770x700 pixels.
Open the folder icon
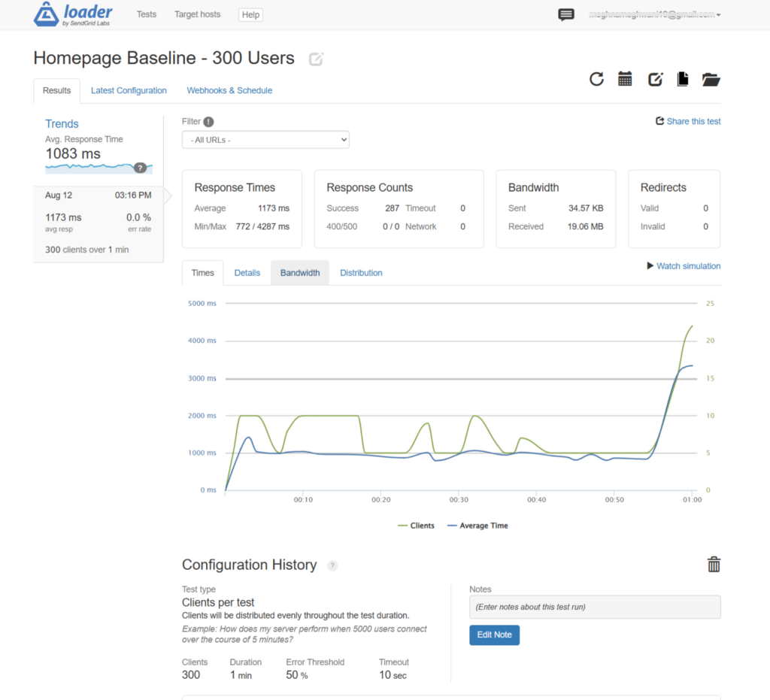[711, 79]
